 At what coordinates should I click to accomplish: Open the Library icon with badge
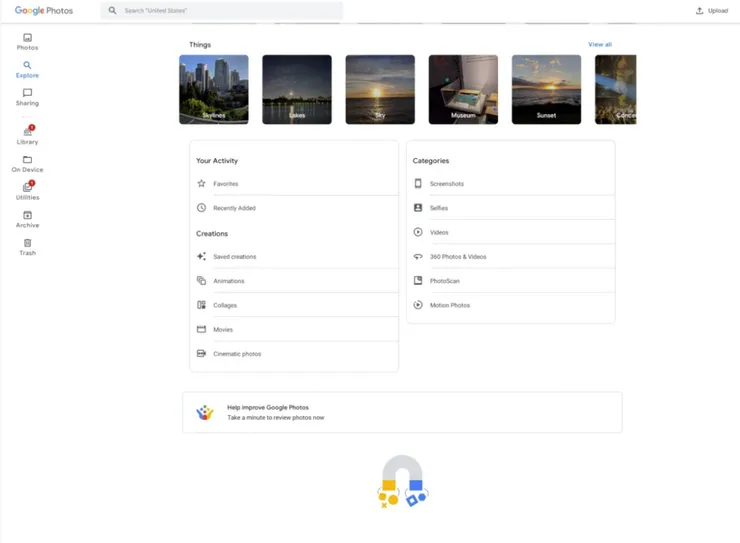point(28,131)
